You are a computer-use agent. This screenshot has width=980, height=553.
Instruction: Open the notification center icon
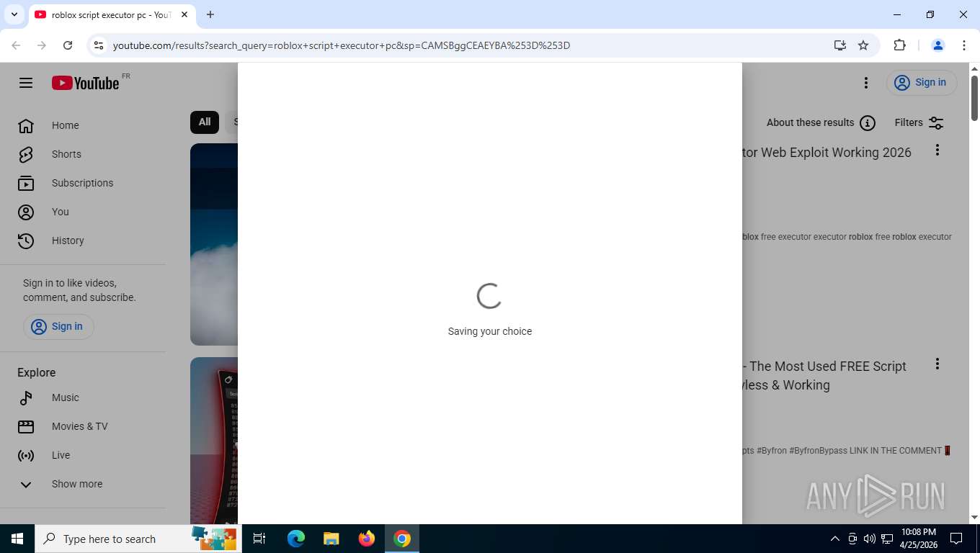(956, 539)
